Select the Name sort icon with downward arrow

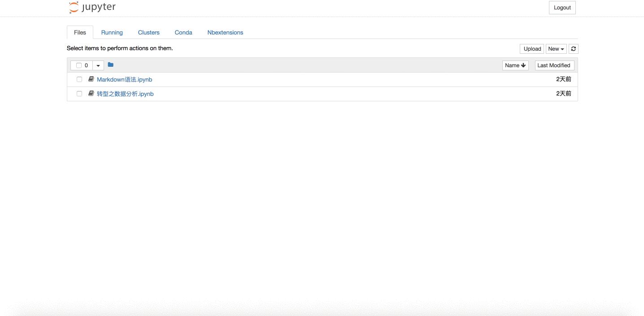click(514, 65)
